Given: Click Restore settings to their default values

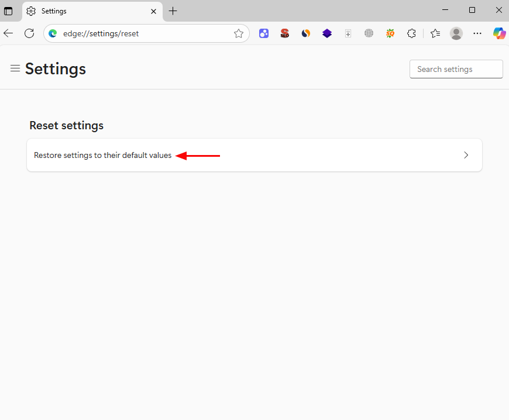Looking at the screenshot, I should pyautogui.click(x=103, y=155).
